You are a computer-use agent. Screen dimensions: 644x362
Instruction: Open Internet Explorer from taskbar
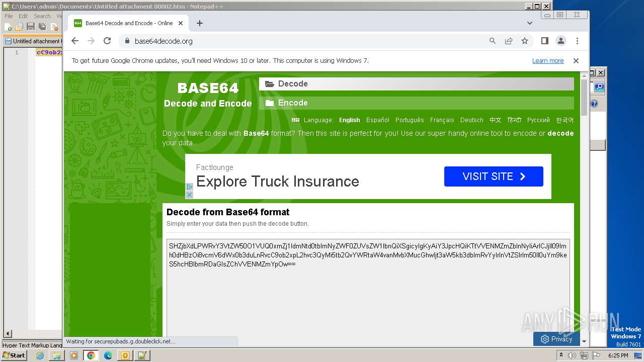[40, 355]
